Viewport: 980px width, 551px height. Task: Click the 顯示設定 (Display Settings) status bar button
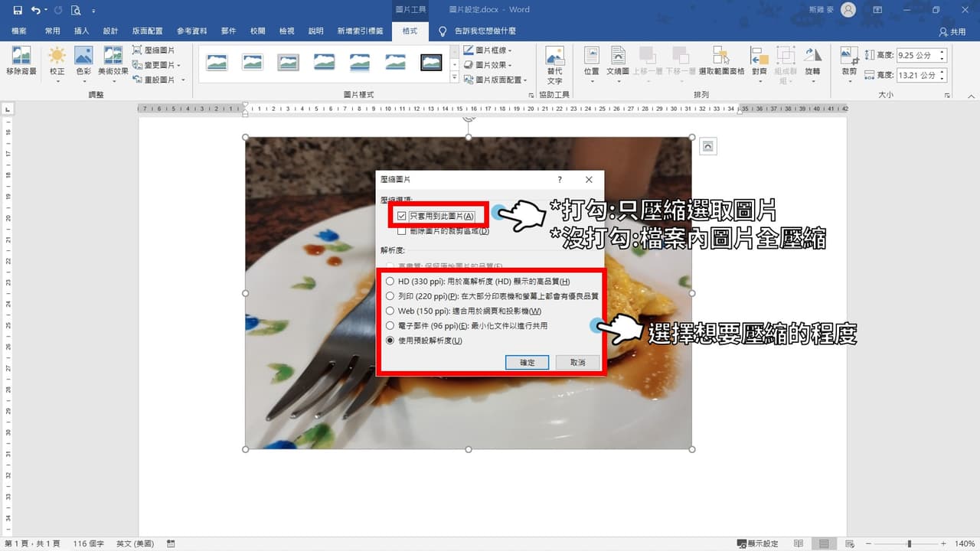756,544
